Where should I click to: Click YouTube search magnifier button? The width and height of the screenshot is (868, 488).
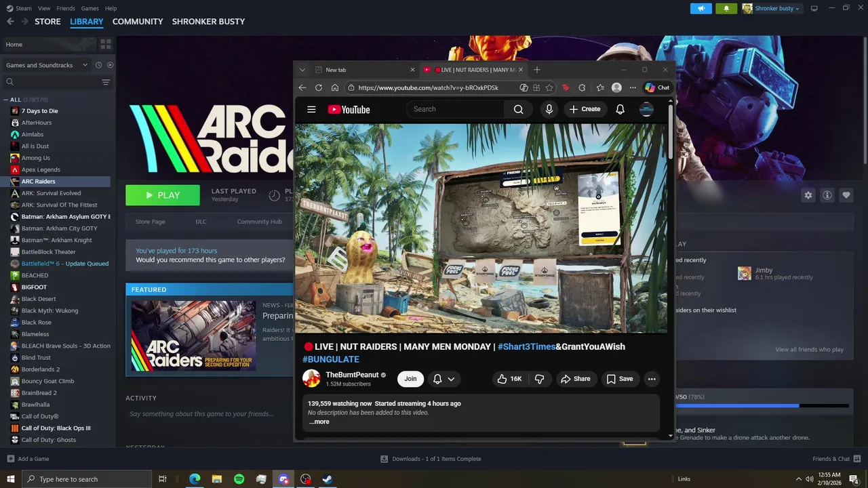(518, 109)
